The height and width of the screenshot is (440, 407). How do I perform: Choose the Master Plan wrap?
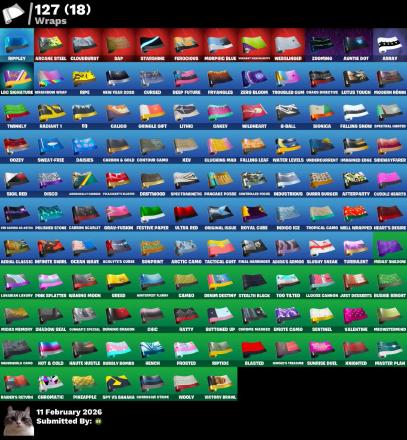coord(390,350)
